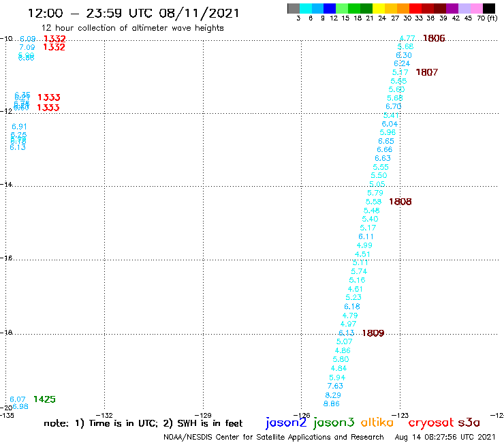Image resolution: width=504 pixels, height=443 pixels.
Task: Select the yellow 24 ft legend swatch
Action: click(x=379, y=8)
